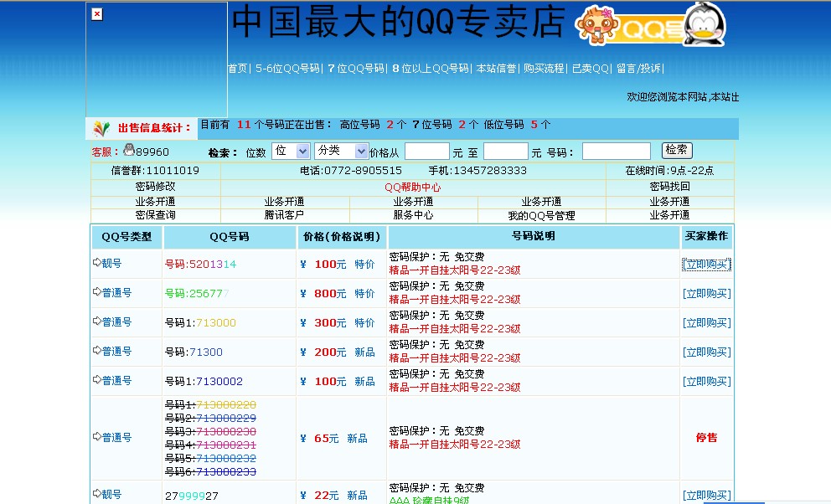This screenshot has width=831, height=504.
Task: Click the mobile number 手机:13457283333
Action: (477, 171)
